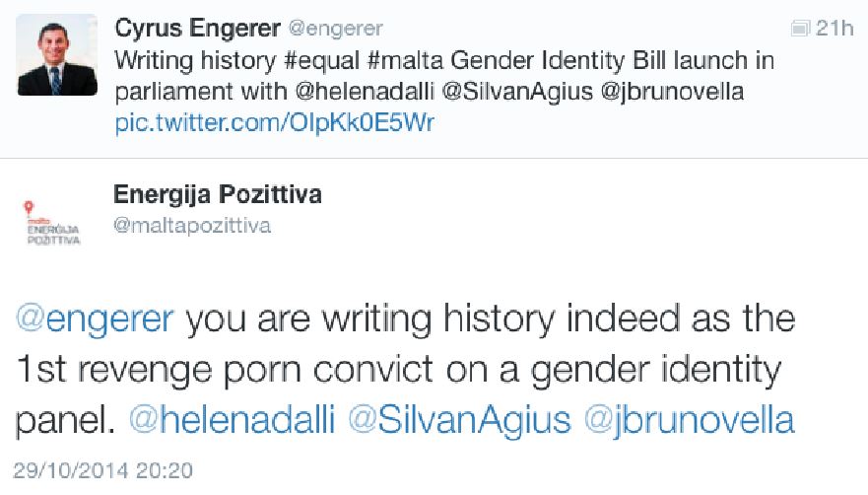This screenshot has width=868, height=495.
Task: Open the Energija Pozittiva display name
Action: [218, 194]
